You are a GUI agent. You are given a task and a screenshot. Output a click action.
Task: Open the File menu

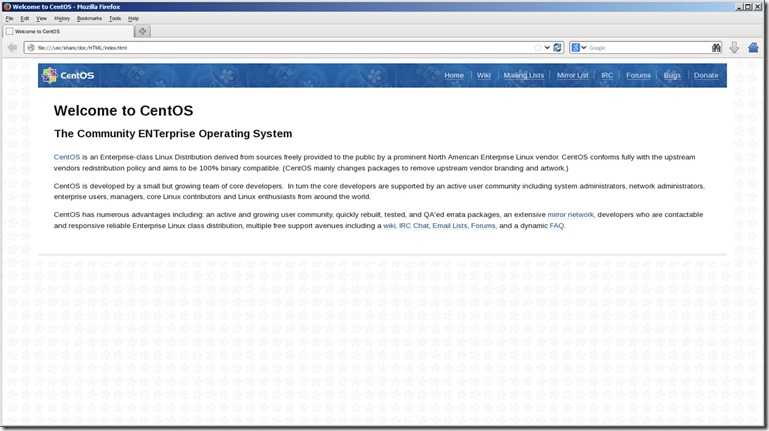tap(9, 19)
